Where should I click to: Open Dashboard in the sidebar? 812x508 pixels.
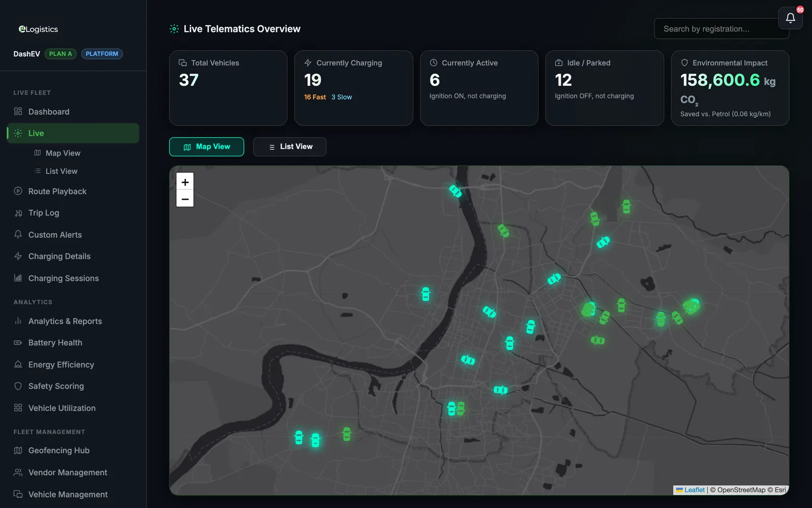coord(73,111)
